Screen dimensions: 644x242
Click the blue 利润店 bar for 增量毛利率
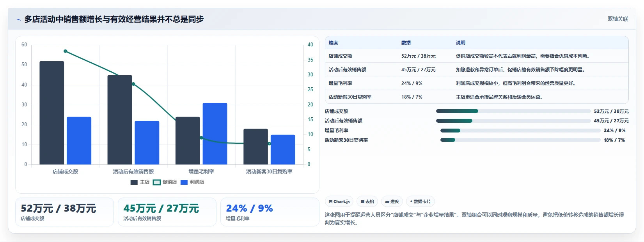click(215, 134)
